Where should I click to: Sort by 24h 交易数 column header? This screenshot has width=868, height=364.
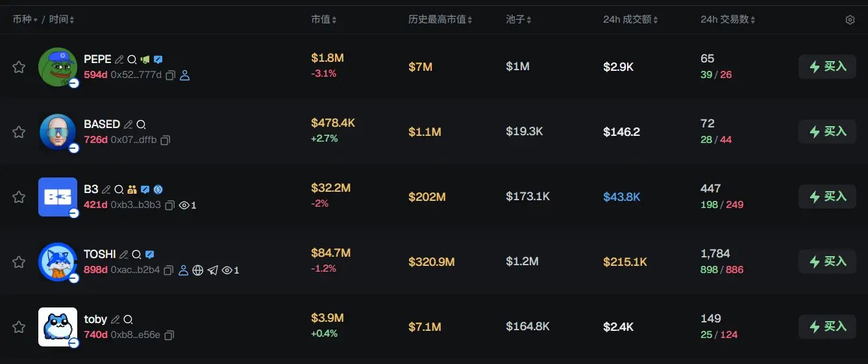pyautogui.click(x=728, y=20)
